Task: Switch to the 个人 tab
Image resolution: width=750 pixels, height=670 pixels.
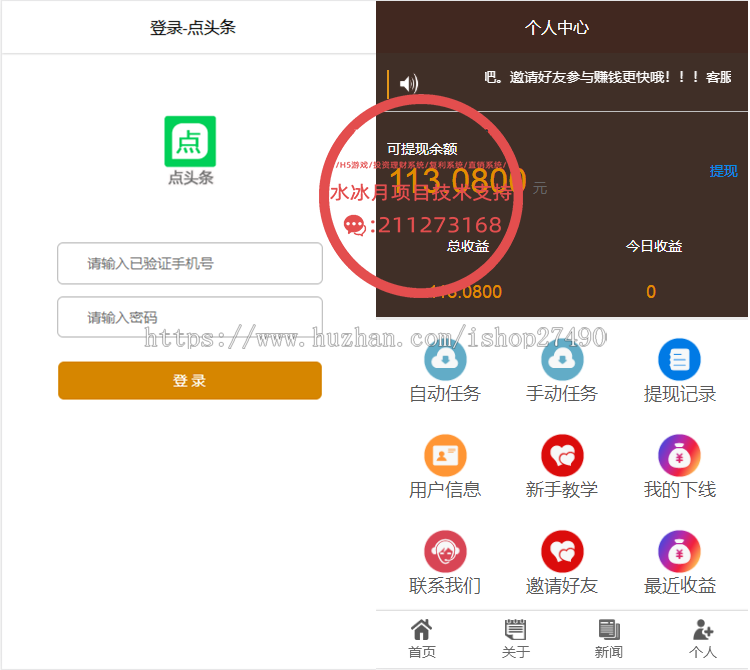Action: pyautogui.click(x=703, y=639)
